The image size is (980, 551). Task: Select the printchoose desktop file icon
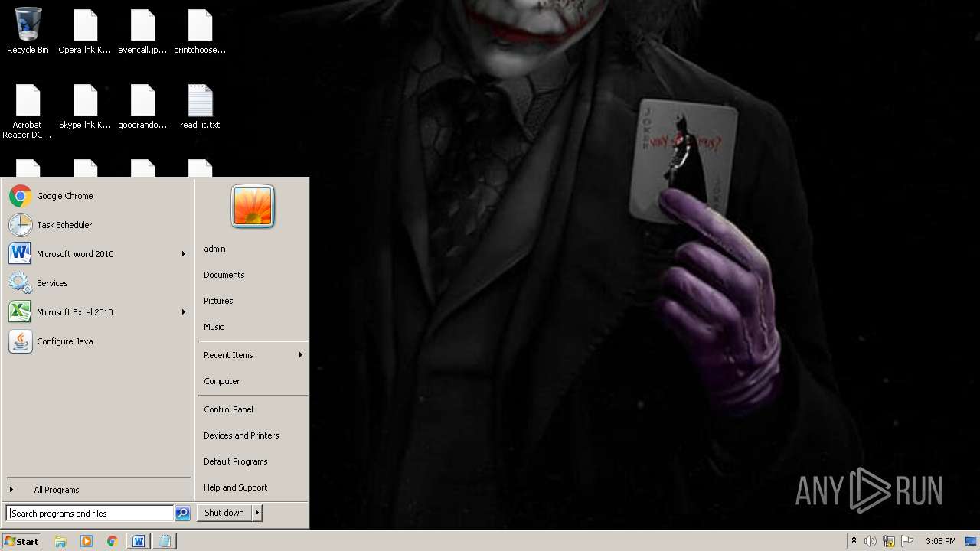(200, 31)
